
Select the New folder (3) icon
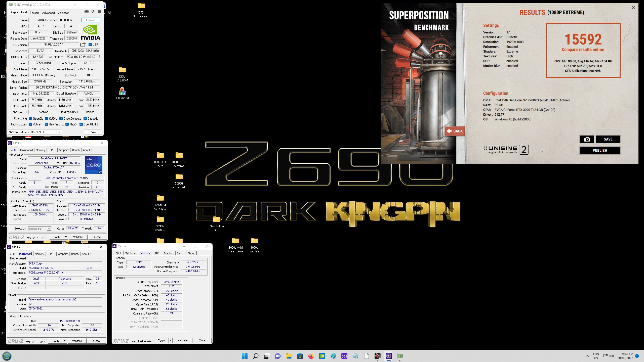coord(217,224)
